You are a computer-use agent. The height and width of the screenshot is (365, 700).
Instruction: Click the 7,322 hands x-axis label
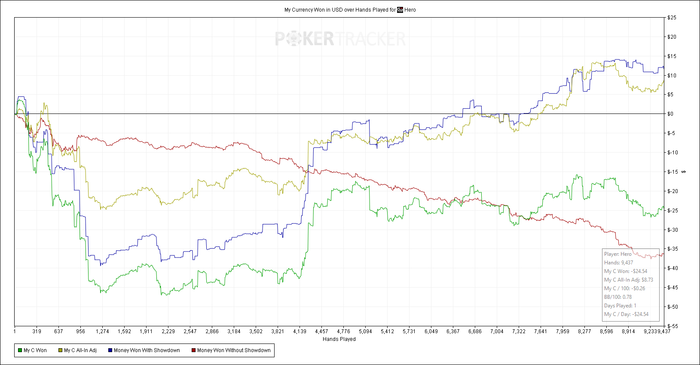pos(518,332)
